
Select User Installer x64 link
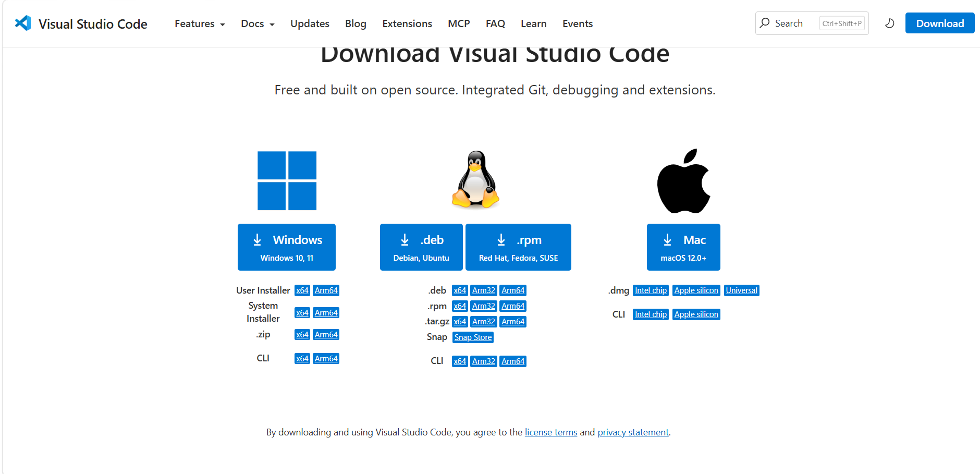click(302, 290)
